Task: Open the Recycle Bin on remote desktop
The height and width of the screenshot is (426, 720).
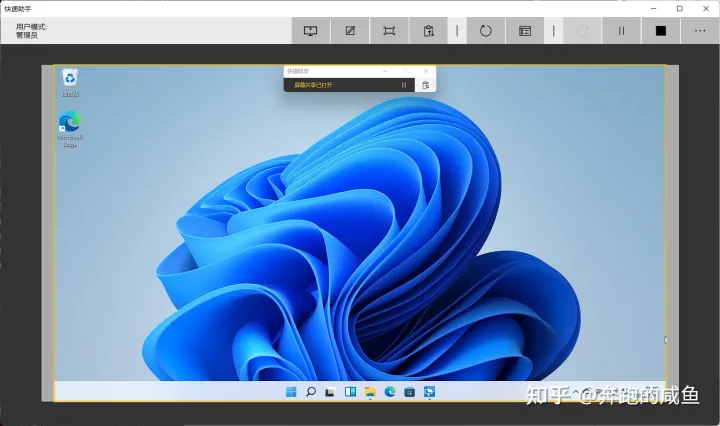Action: (x=70, y=83)
